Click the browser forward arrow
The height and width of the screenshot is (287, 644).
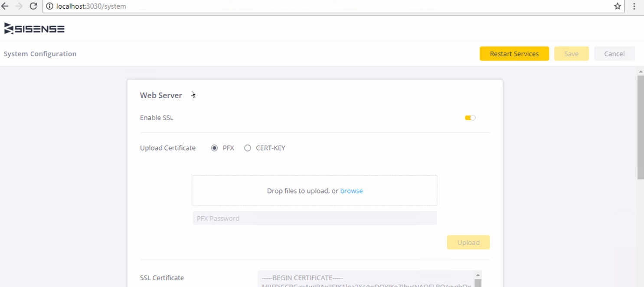coord(20,6)
